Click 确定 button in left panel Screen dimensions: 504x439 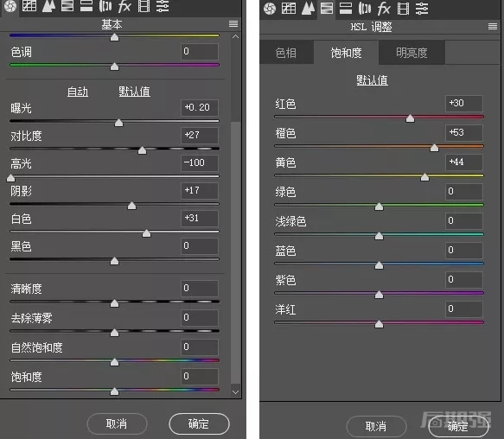pyautogui.click(x=199, y=424)
